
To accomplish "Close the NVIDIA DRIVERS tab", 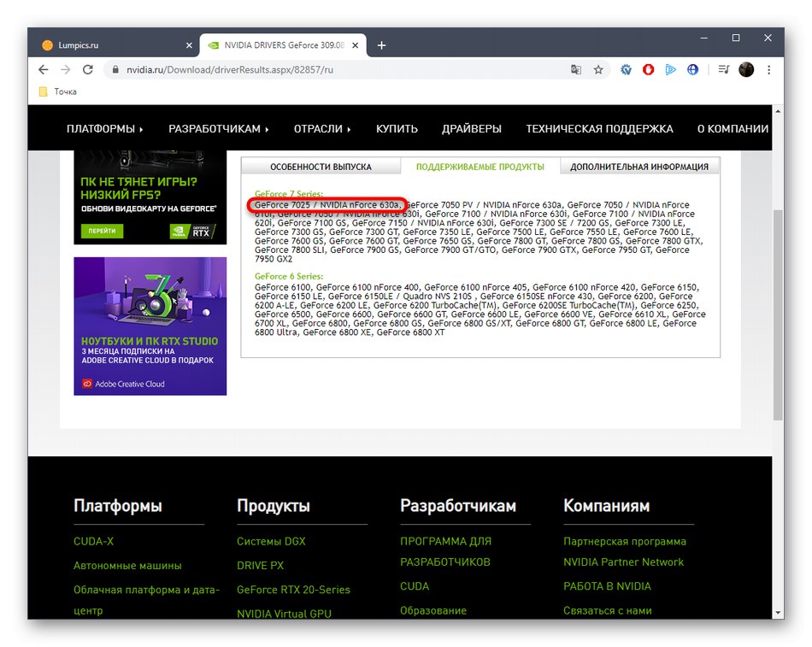I will (x=356, y=45).
